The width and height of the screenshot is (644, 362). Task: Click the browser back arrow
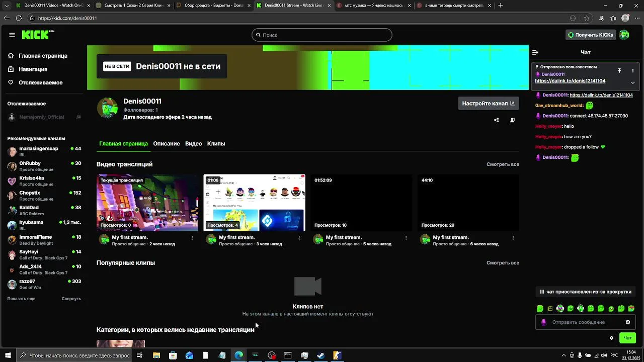coord(7,18)
